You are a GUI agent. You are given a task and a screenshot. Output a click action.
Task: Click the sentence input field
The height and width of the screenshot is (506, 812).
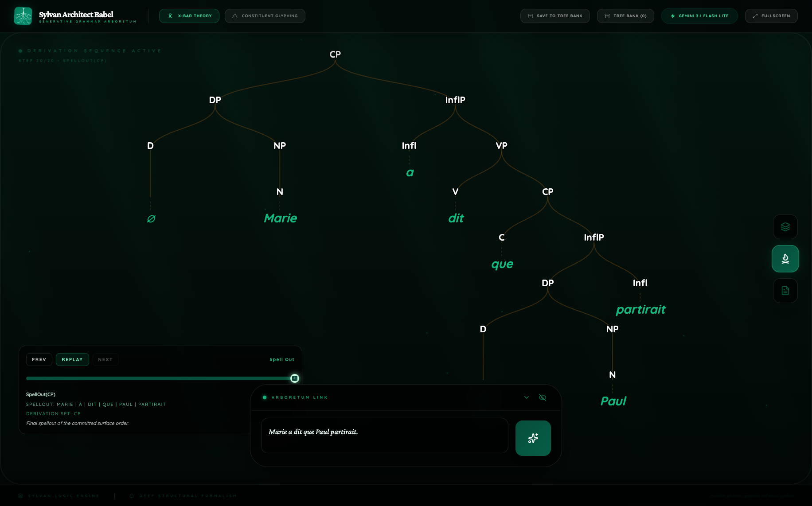pos(384,436)
